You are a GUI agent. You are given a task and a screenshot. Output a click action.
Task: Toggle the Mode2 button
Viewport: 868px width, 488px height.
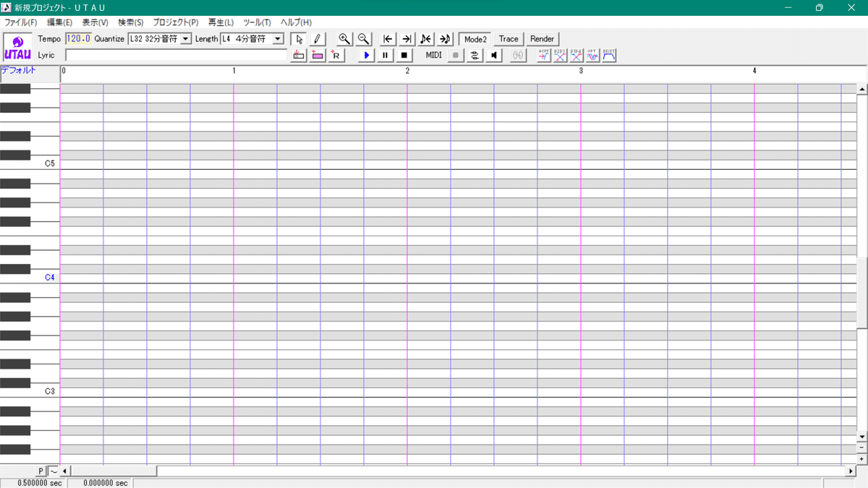[x=476, y=39]
